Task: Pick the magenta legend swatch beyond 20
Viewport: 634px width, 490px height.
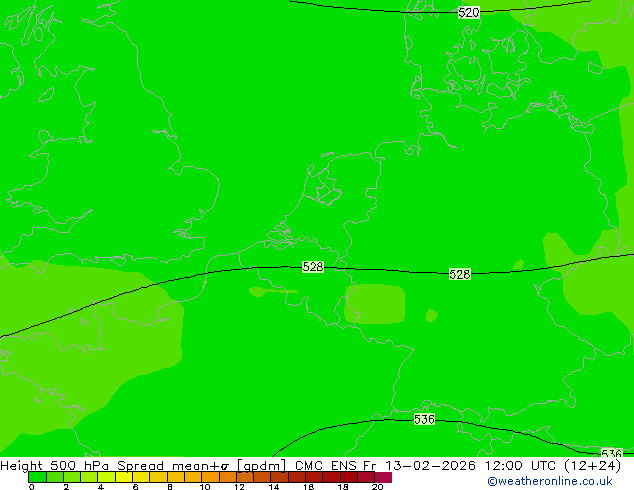Action: pyautogui.click(x=383, y=477)
